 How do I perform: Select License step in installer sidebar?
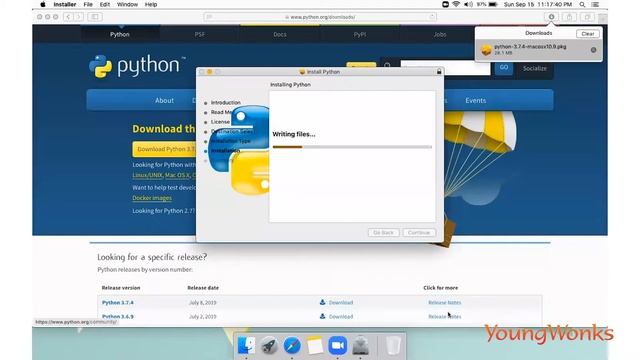coord(220,122)
